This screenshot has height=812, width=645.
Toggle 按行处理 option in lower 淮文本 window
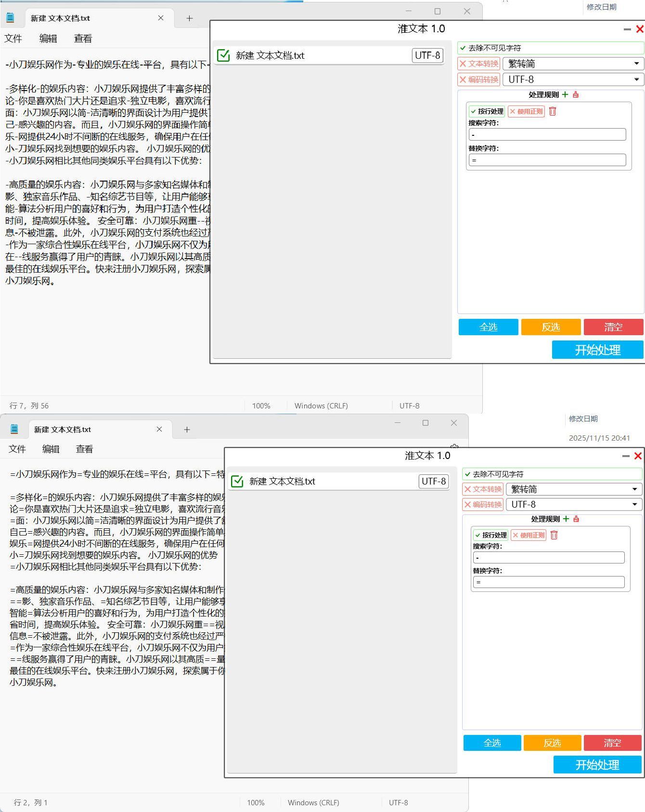click(x=490, y=535)
